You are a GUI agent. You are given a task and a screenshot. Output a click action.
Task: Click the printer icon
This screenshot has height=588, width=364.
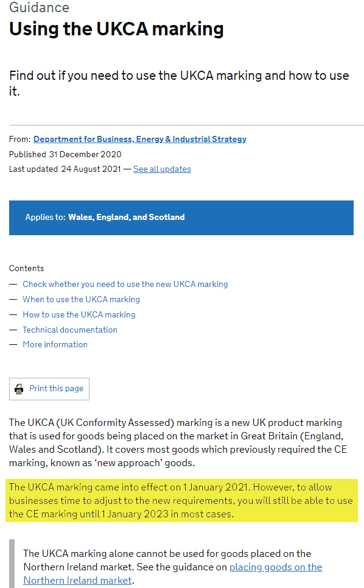click(19, 389)
